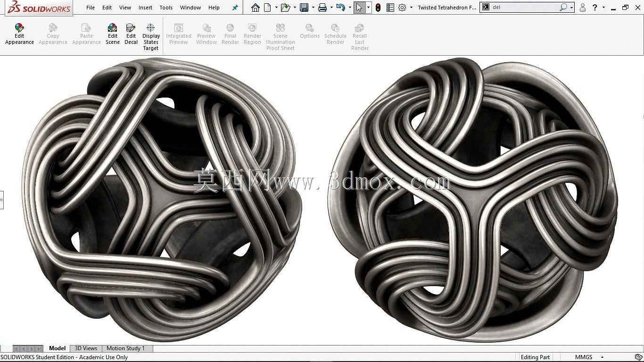Viewport: 644px width, 362px height.
Task: Open the render Options tool
Action: point(310,32)
